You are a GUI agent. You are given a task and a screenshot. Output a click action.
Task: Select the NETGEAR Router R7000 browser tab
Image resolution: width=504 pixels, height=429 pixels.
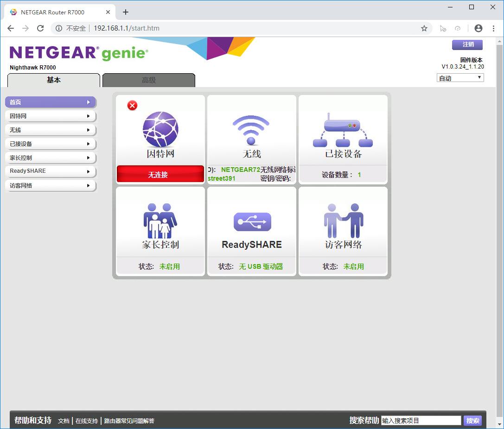point(59,12)
